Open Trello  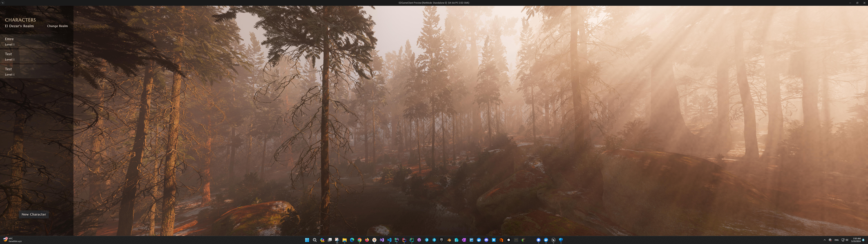471,240
